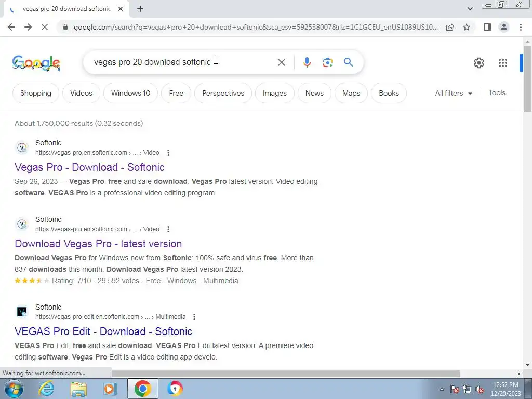The width and height of the screenshot is (532, 399).
Task: Open the Chrome profile menu
Action: tap(504, 27)
